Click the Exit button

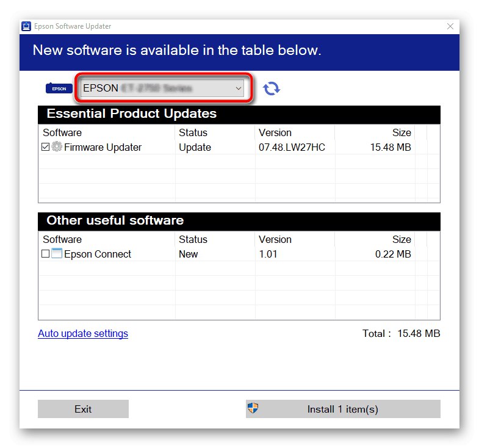(83, 409)
